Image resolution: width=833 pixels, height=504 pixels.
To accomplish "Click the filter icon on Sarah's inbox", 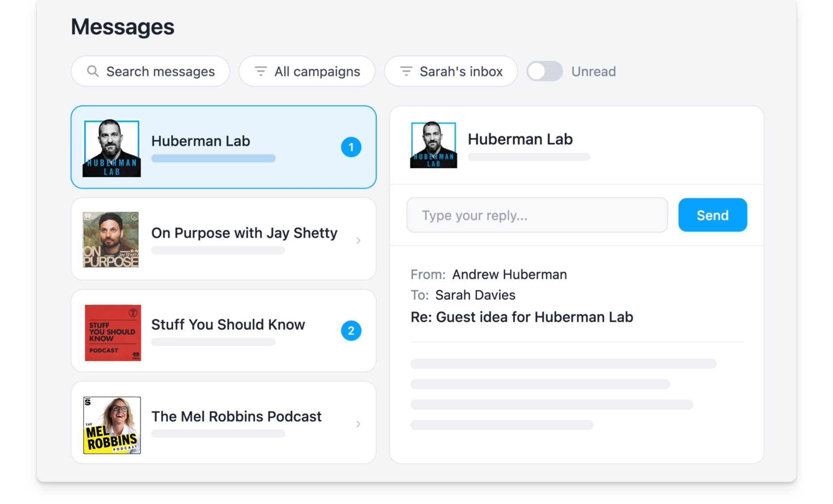I will coord(406,71).
